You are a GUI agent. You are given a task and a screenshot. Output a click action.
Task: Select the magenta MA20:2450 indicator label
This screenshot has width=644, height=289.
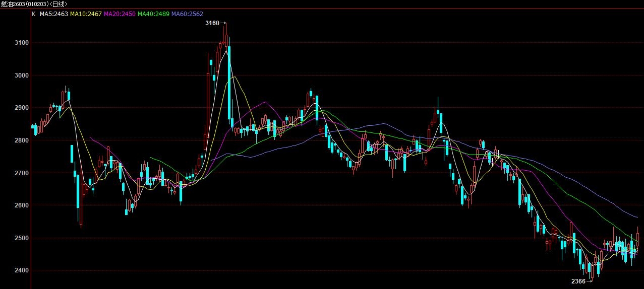120,14
